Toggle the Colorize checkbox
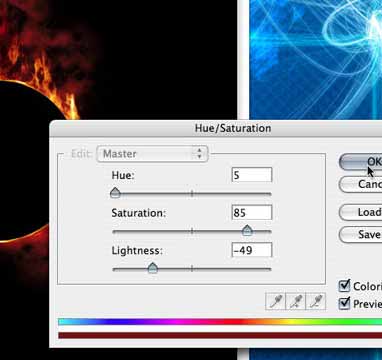 tap(344, 286)
